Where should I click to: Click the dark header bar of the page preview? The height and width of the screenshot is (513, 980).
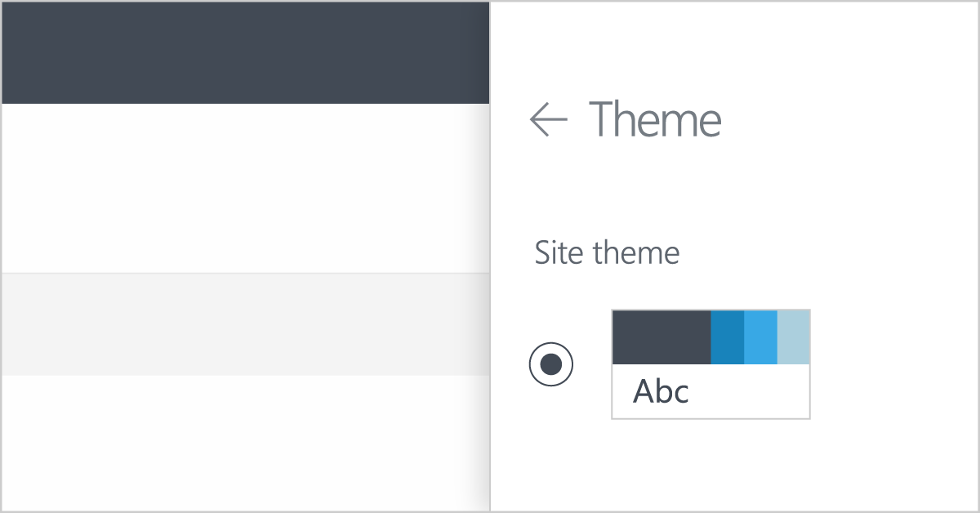point(245,51)
